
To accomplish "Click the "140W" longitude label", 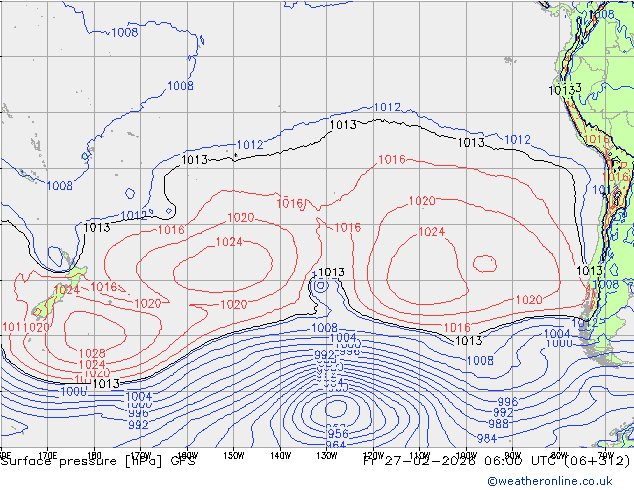I will pyautogui.click(x=280, y=456).
